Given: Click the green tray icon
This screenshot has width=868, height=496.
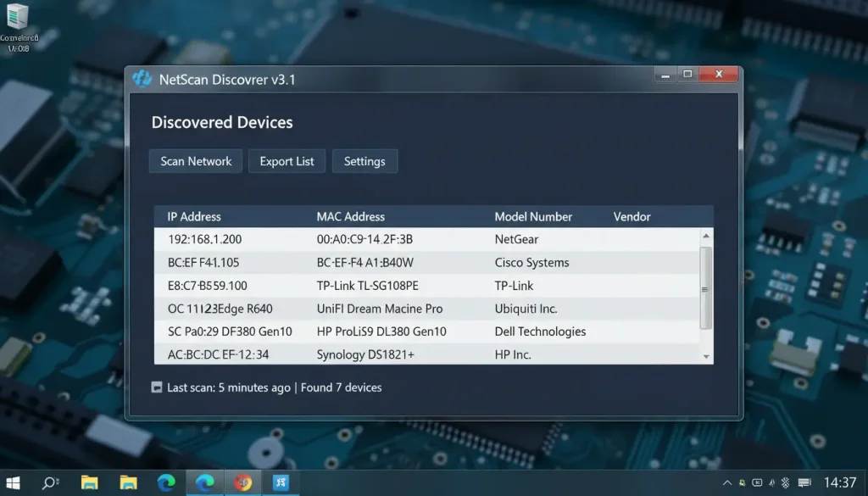Looking at the screenshot, I should coord(743,482).
